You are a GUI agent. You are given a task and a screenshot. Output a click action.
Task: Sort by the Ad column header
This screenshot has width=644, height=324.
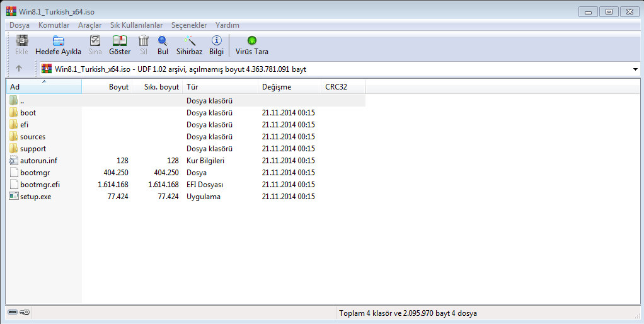point(44,86)
